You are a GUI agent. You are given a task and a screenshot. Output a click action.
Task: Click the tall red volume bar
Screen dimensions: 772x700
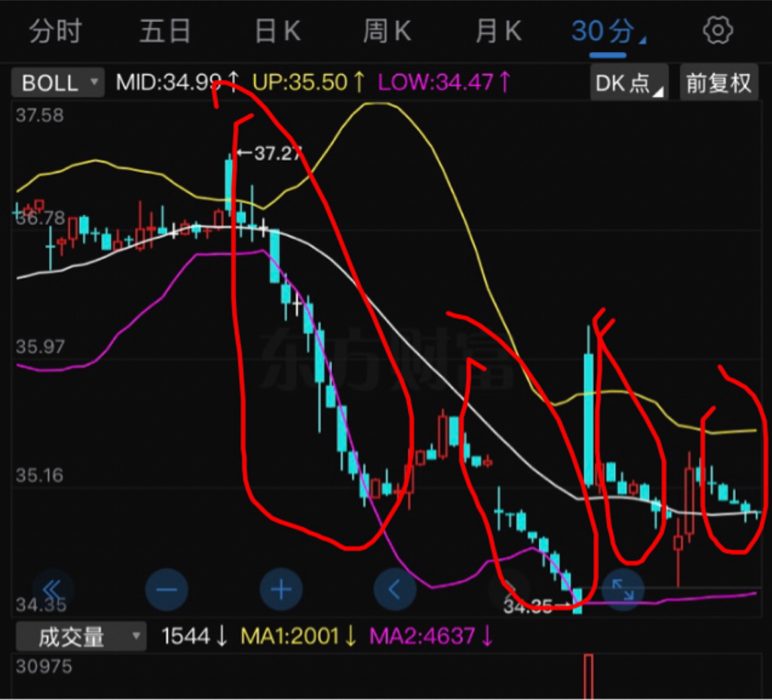588,676
